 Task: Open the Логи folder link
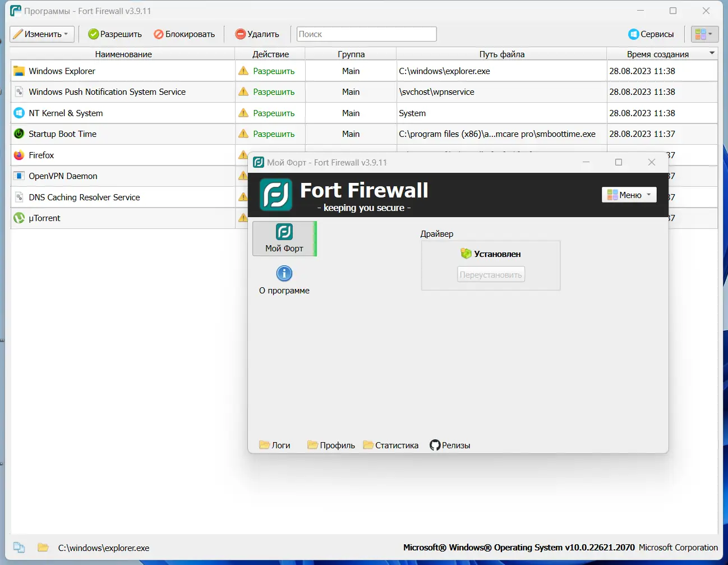275,445
